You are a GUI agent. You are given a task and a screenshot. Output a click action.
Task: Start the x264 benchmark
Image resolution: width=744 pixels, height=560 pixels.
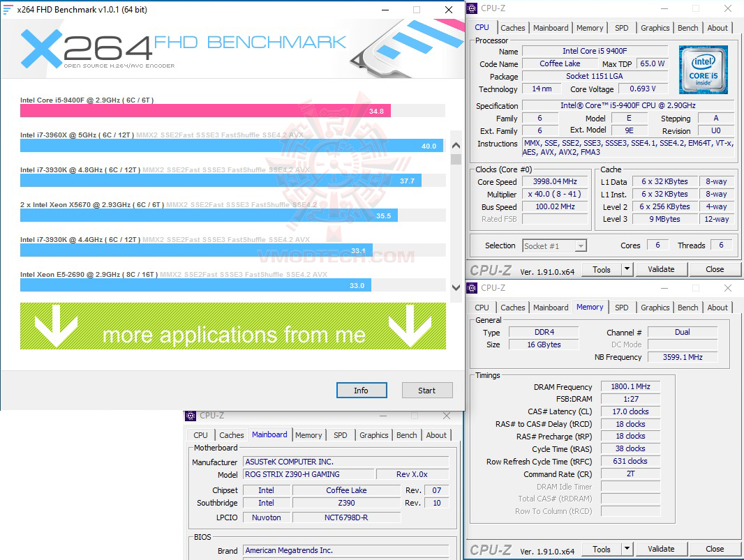426,391
